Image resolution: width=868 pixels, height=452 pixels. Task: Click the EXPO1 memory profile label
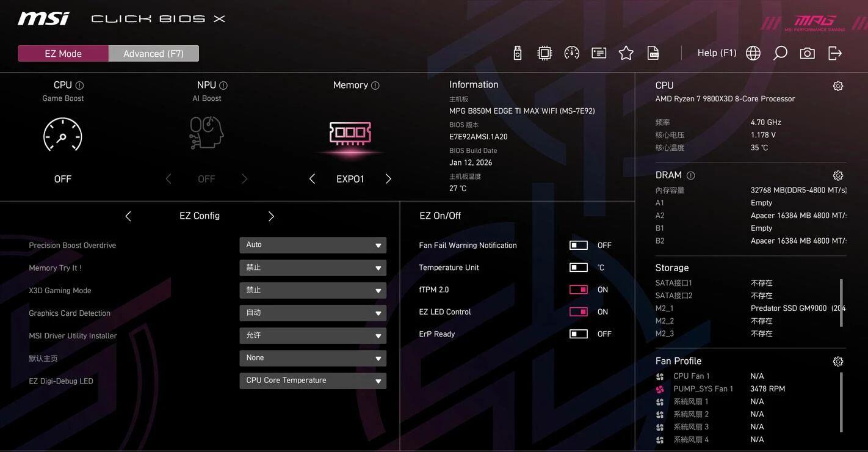[350, 179]
